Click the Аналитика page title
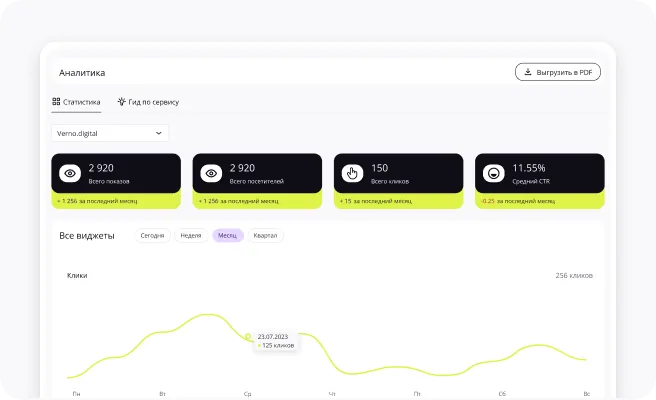This screenshot has height=400, width=656. [82, 73]
